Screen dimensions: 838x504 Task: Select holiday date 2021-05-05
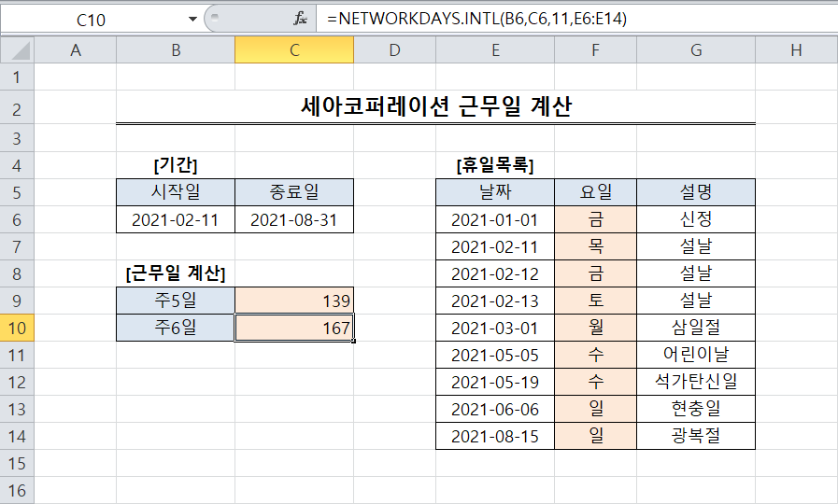tap(495, 355)
